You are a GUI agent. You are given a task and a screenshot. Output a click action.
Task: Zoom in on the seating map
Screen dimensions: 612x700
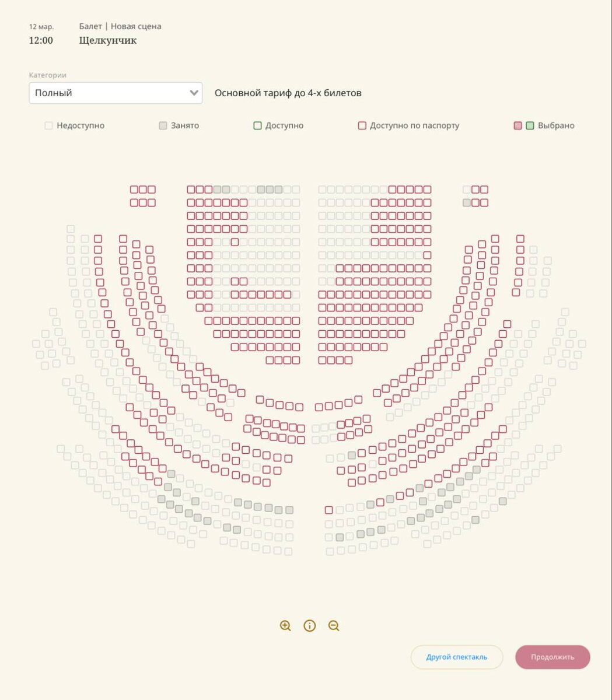(x=285, y=626)
